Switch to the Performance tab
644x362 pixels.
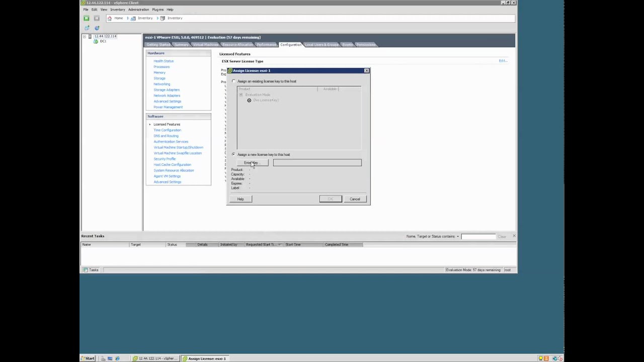[266, 45]
